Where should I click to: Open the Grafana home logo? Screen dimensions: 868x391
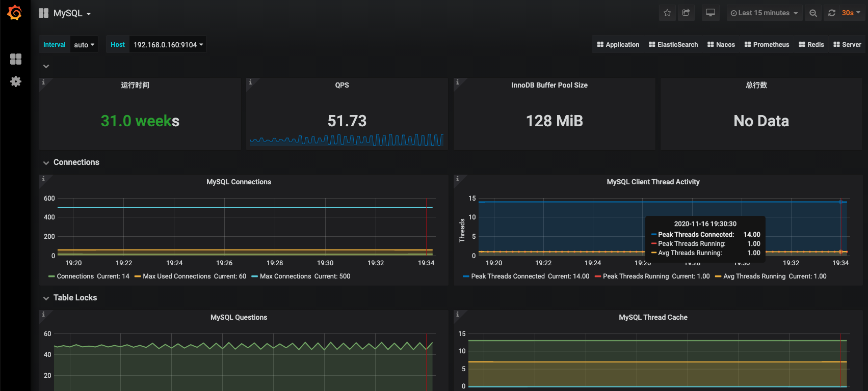15,13
